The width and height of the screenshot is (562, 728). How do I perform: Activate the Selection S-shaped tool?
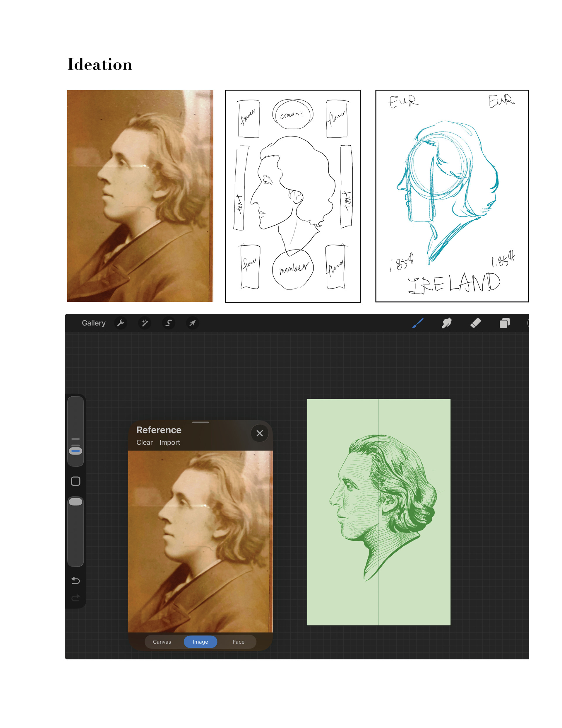coord(169,323)
